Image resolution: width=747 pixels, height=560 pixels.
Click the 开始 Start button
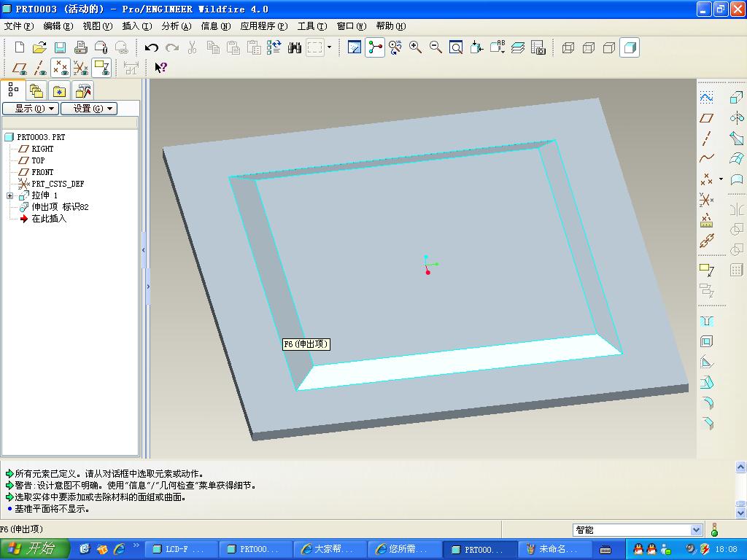(x=35, y=549)
